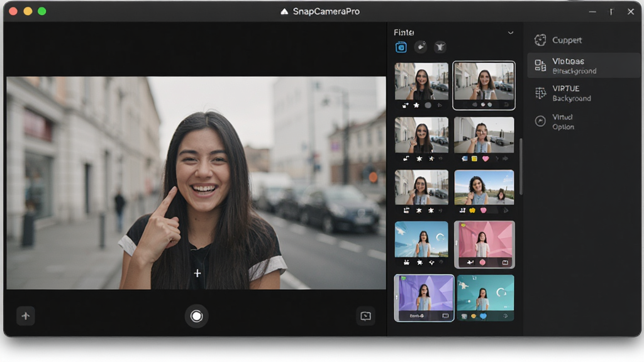The width and height of the screenshot is (644, 362).
Task: Click the plus button in the bottom-left corner
Action: coord(25,316)
